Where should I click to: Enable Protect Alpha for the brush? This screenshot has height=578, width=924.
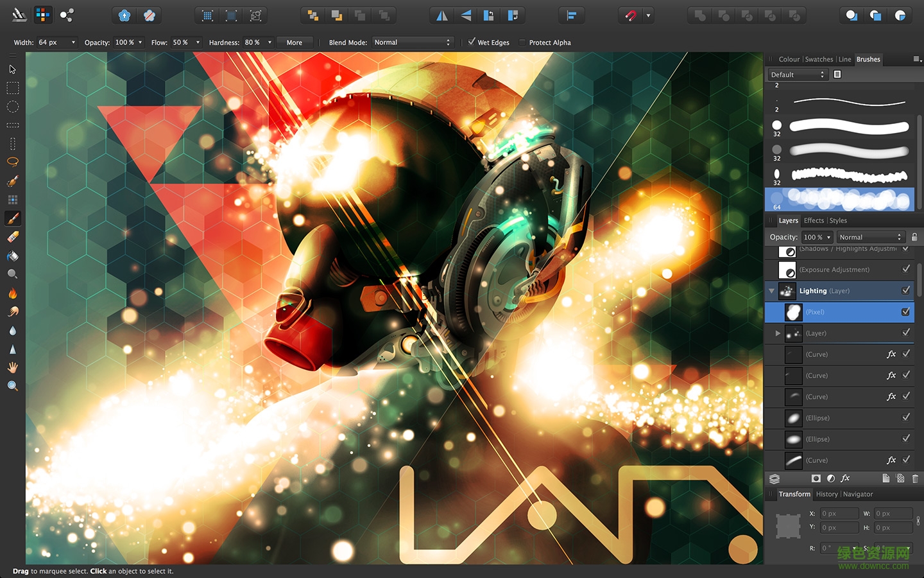click(x=521, y=42)
